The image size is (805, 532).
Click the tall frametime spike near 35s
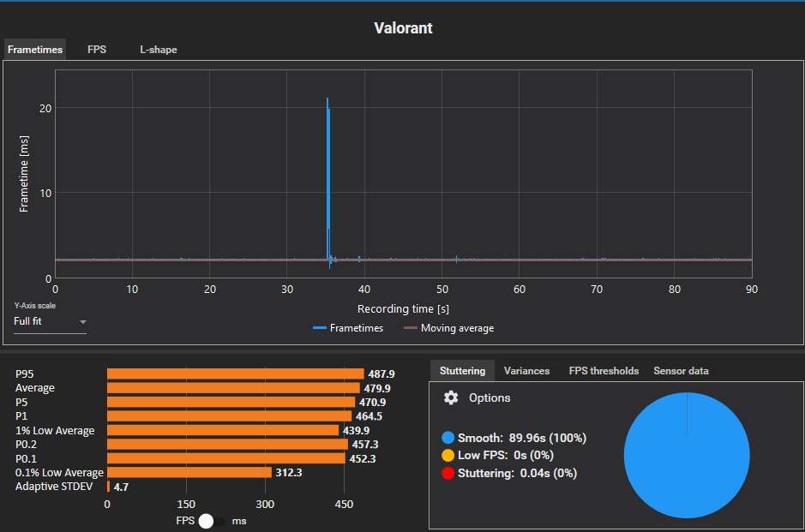[x=328, y=180]
